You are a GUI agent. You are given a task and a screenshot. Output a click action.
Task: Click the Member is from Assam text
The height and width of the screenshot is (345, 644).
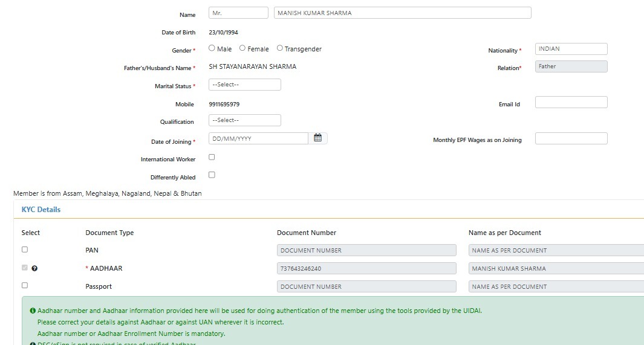tap(108, 193)
